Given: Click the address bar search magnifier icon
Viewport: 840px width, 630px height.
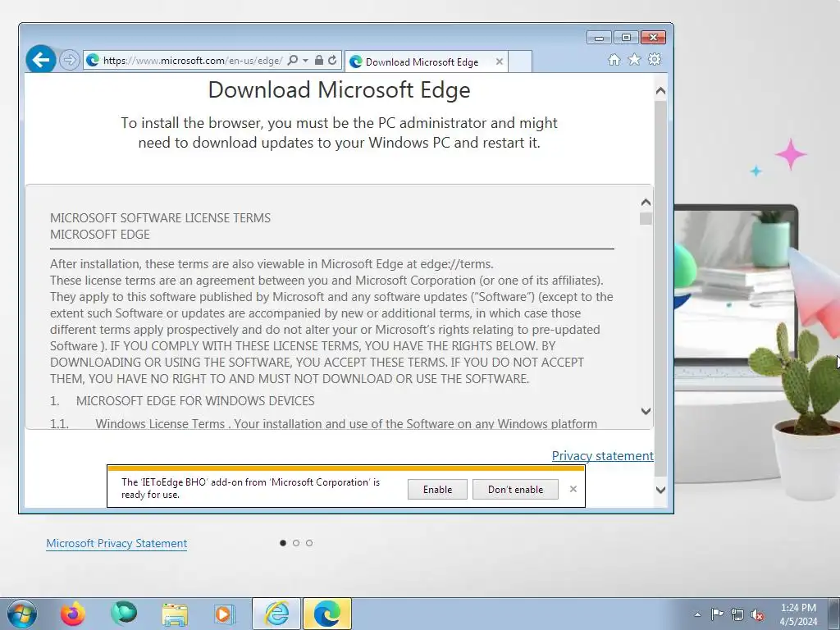Looking at the screenshot, I should 293,60.
